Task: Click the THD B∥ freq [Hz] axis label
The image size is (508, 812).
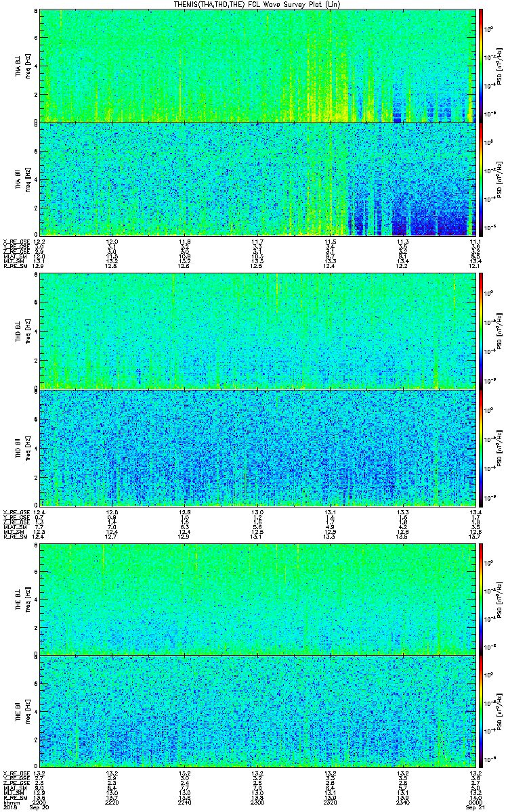Action: click(27, 447)
